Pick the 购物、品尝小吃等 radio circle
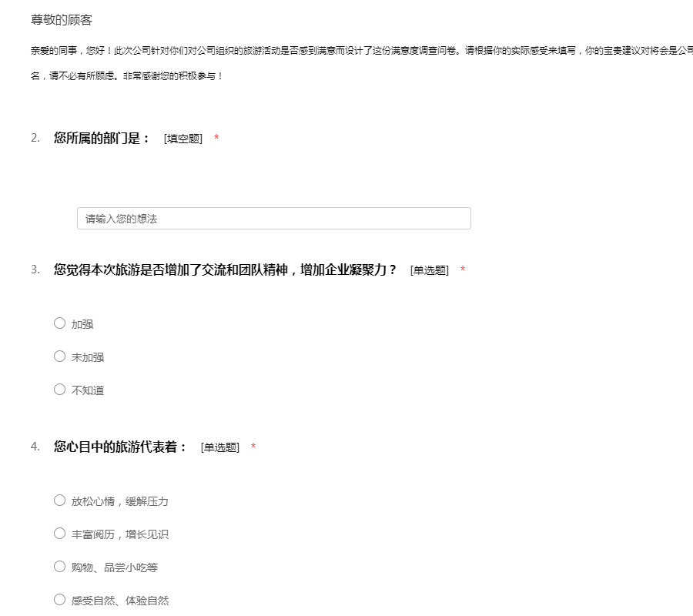This screenshot has height=616, width=693. [59, 567]
